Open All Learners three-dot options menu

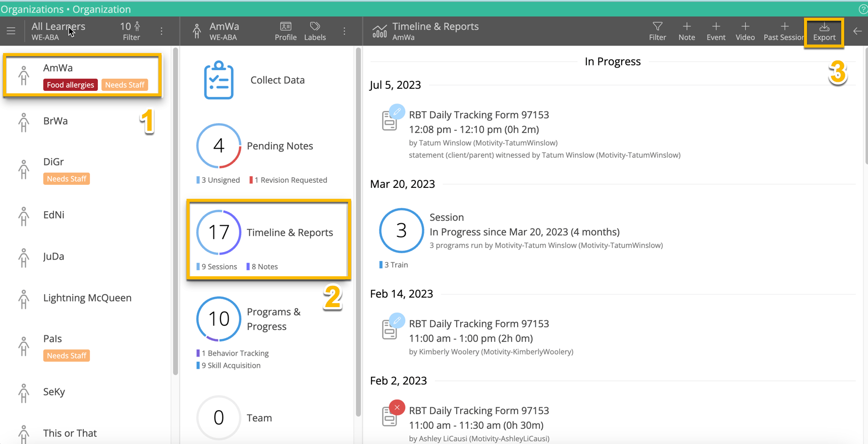[161, 31]
